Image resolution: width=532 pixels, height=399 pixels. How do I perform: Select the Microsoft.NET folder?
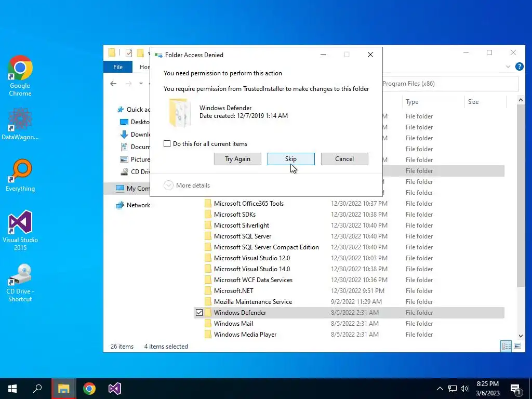coord(233,291)
